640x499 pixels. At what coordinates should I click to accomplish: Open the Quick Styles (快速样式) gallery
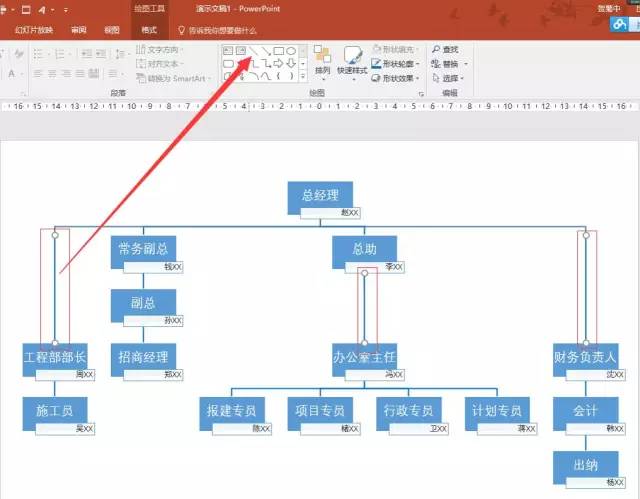352,62
